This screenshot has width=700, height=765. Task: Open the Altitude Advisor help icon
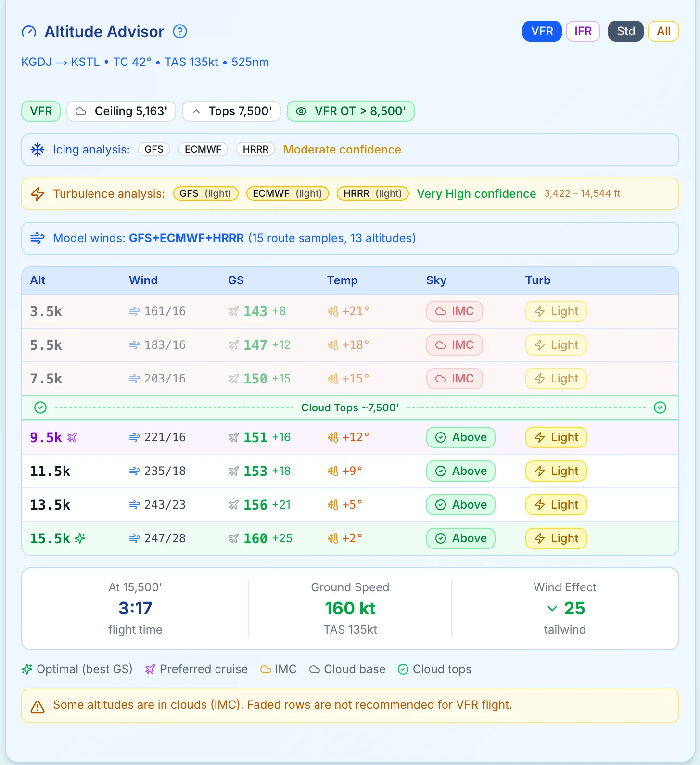point(180,31)
